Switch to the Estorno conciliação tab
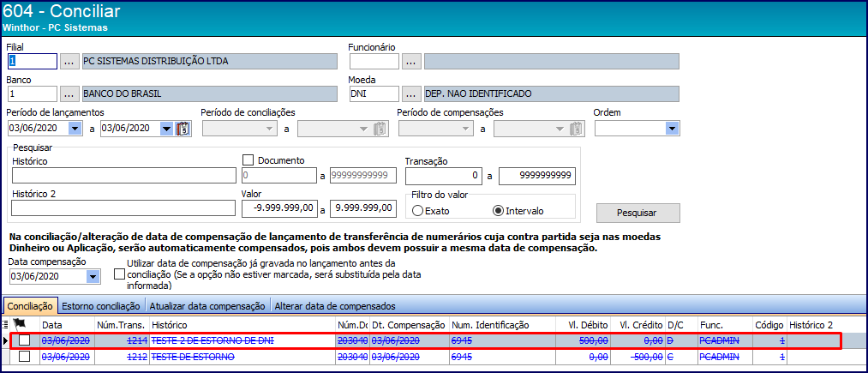Screen dimensions: 868x373 click(101, 306)
